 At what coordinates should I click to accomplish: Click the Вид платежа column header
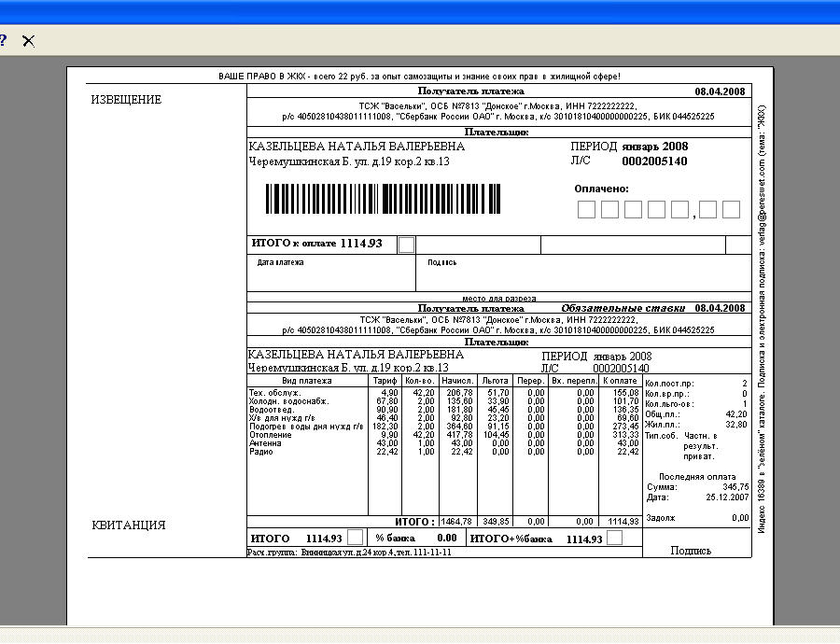pyautogui.click(x=307, y=381)
